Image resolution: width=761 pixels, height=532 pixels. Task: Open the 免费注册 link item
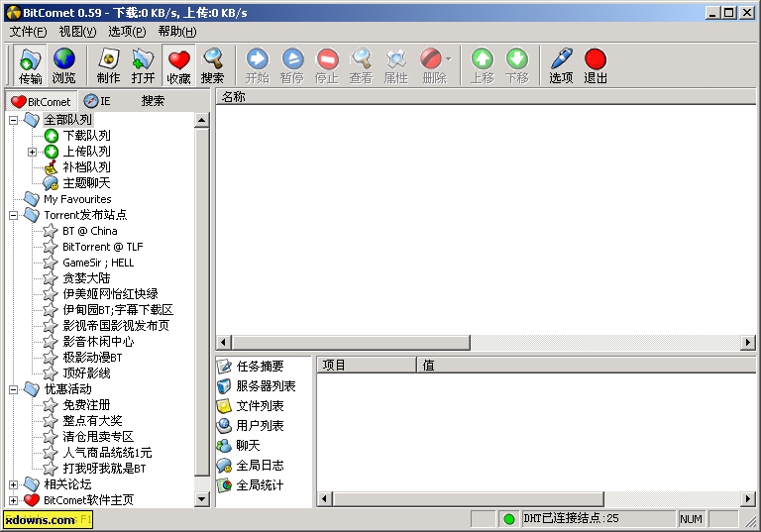pyautogui.click(x=86, y=405)
